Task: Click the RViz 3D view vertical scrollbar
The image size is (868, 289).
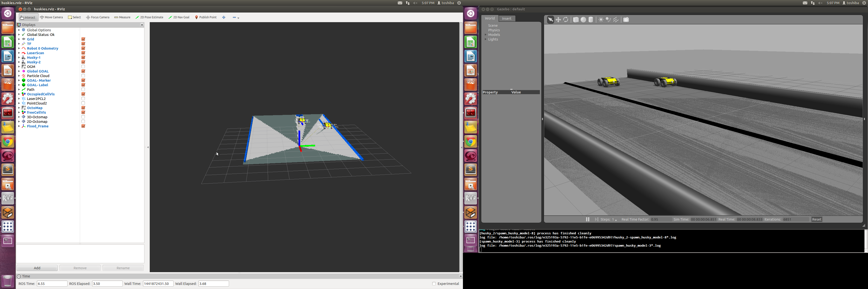Action: 461,147
